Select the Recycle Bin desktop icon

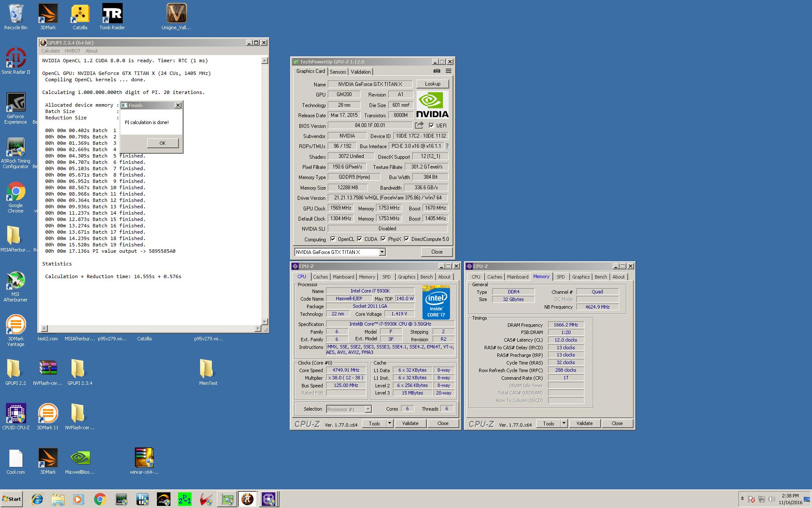pyautogui.click(x=16, y=17)
